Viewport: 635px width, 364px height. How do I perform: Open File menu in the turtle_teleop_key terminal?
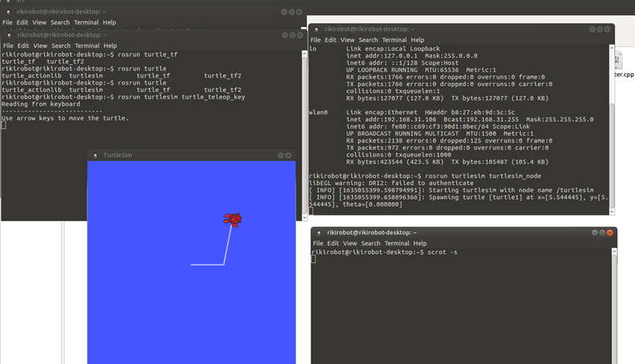8,45
